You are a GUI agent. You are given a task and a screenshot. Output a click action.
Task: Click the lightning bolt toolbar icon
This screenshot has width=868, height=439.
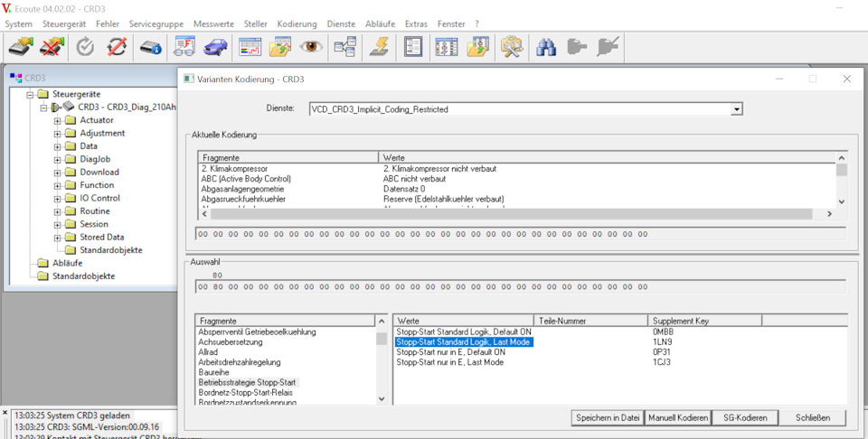coord(378,46)
